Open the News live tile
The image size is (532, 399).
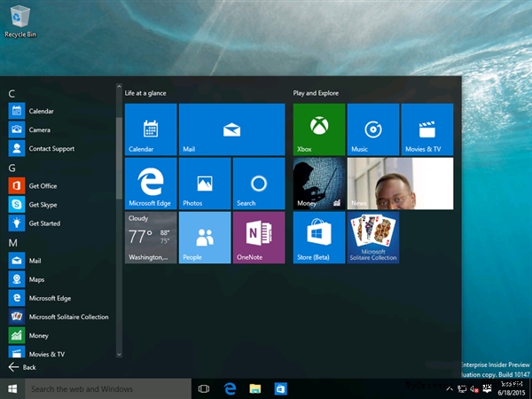pyautogui.click(x=400, y=184)
